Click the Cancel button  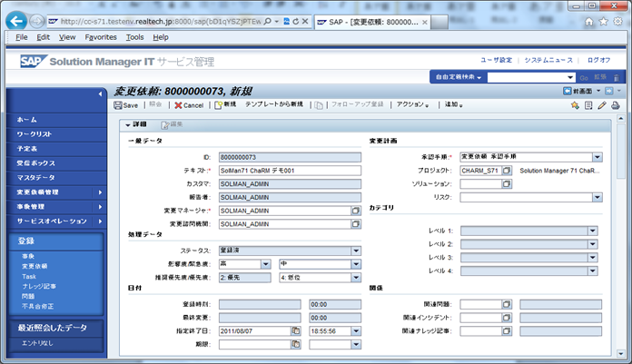[x=189, y=105]
